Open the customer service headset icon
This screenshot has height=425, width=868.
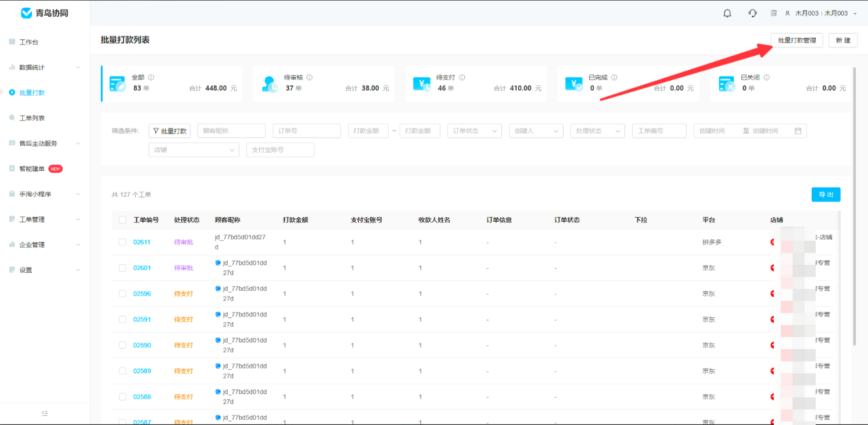[x=752, y=13]
